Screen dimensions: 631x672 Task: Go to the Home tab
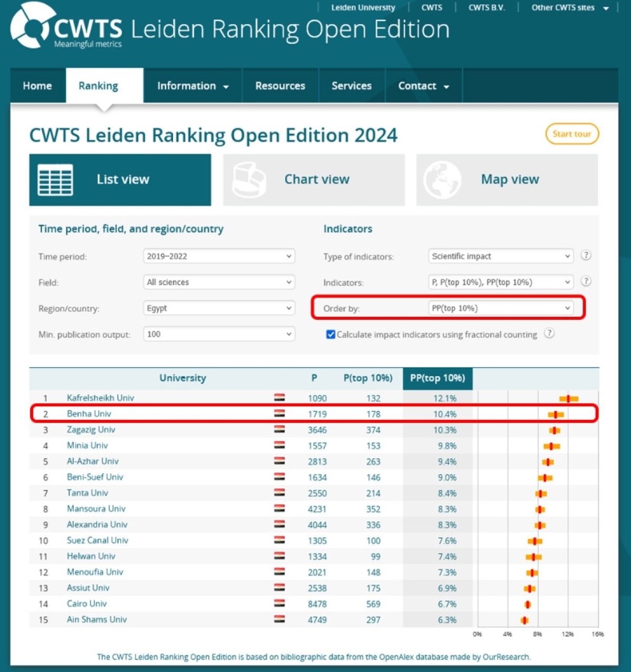[37, 86]
